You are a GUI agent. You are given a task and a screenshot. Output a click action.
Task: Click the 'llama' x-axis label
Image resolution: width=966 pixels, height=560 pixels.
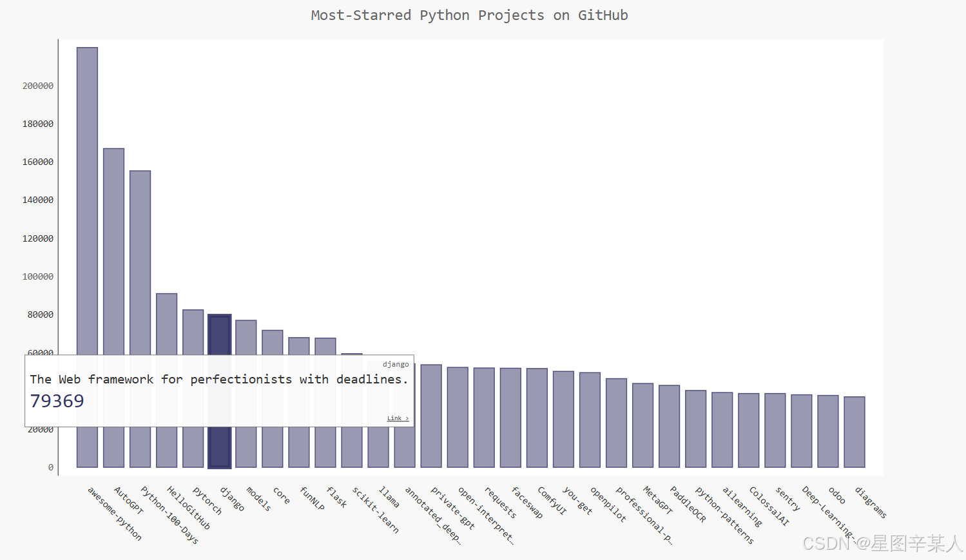click(389, 497)
